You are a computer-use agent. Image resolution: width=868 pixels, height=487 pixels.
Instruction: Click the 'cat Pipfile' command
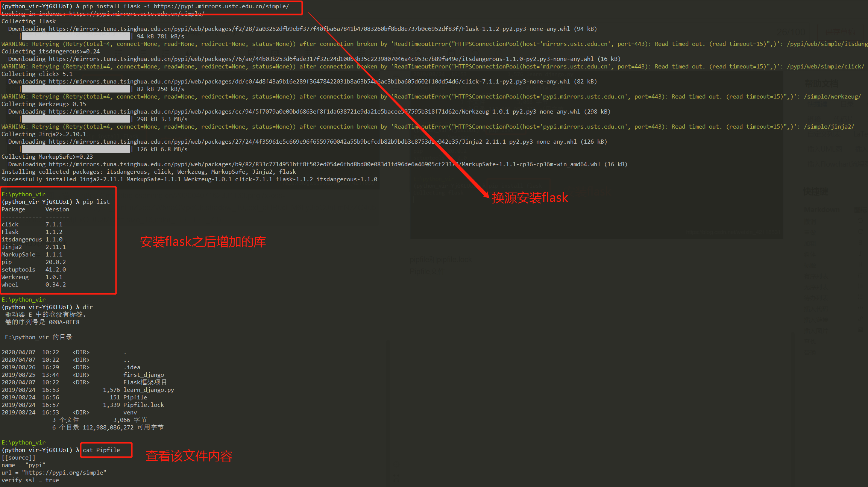pyautogui.click(x=102, y=450)
